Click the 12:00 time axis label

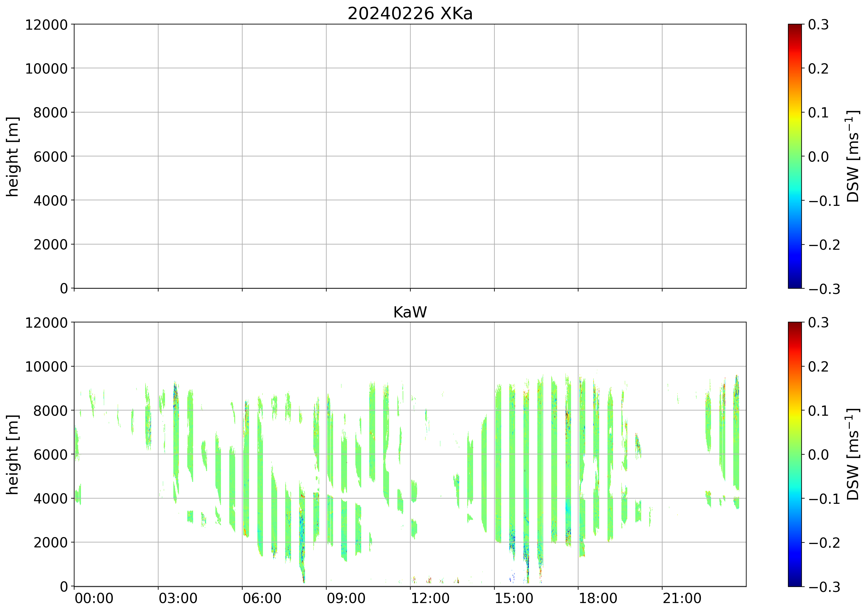point(430,599)
